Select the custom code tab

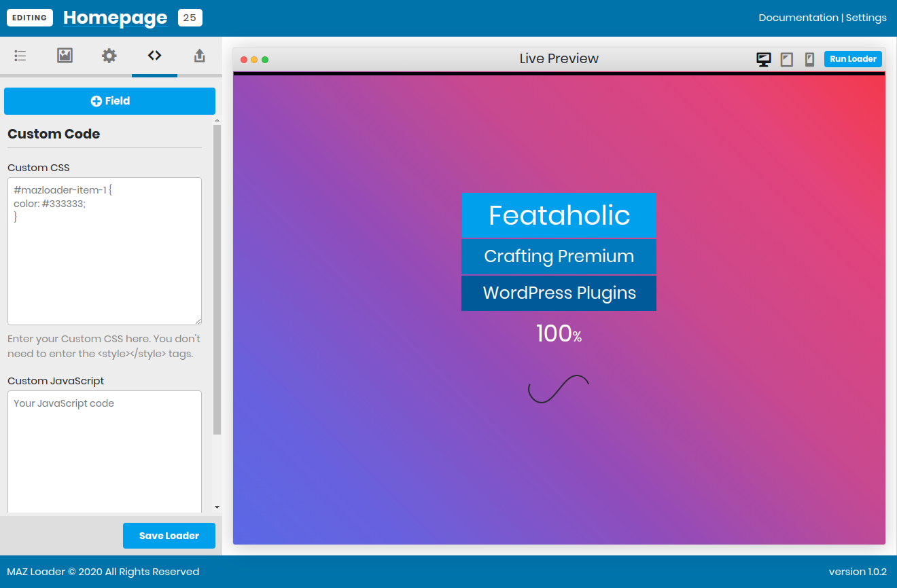[x=154, y=56]
